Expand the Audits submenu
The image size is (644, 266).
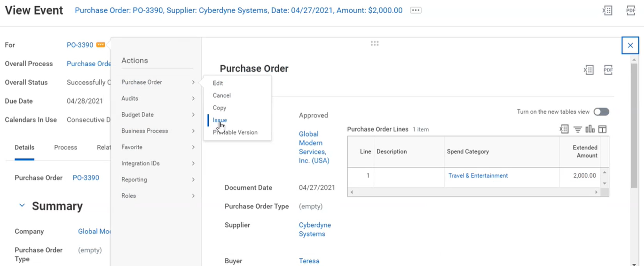pos(157,98)
